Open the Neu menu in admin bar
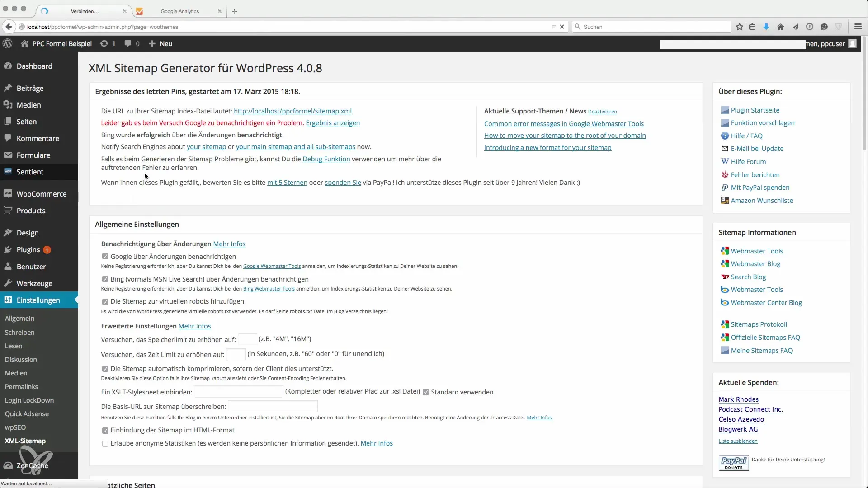The width and height of the screenshot is (868, 488). coord(160,43)
